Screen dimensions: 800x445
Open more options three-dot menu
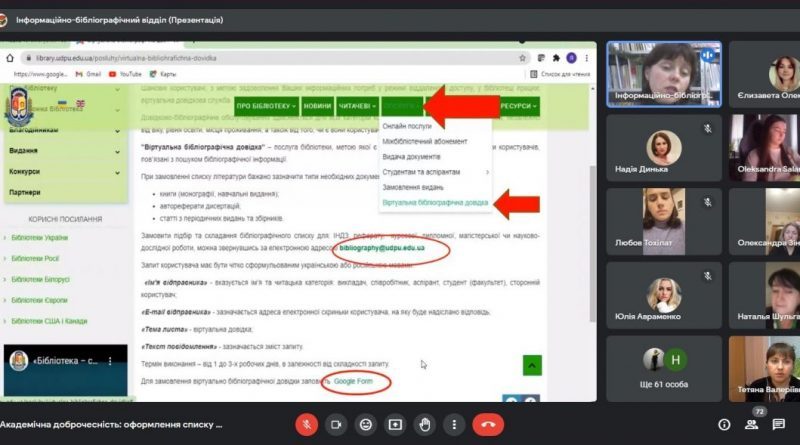[x=454, y=425]
